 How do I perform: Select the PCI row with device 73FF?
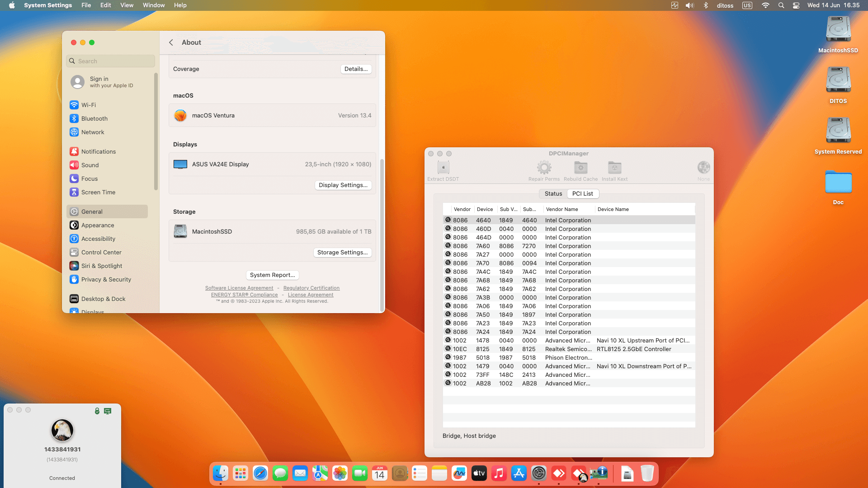click(569, 375)
